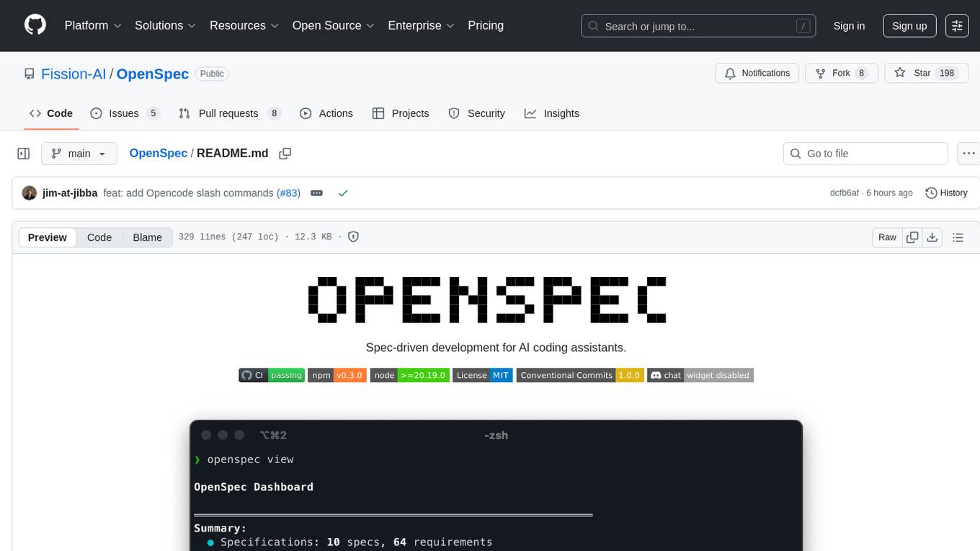Click the Sign up button
The image size is (980, 551).
(909, 25)
